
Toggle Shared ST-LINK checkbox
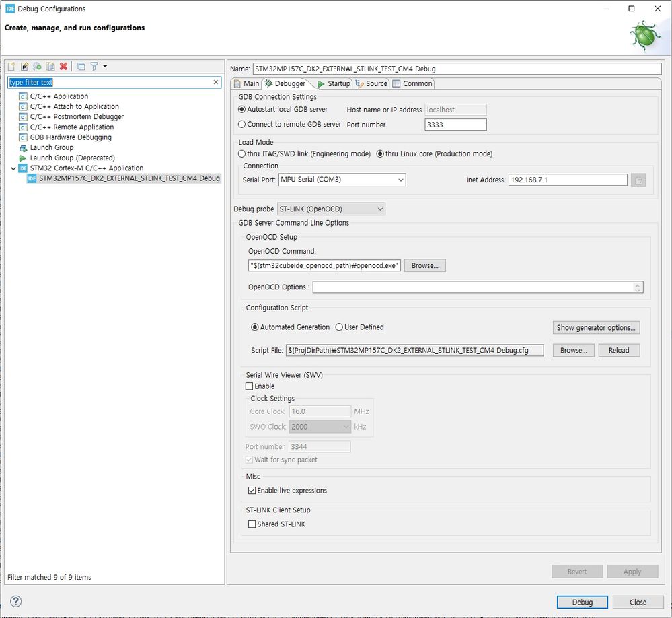pos(252,524)
